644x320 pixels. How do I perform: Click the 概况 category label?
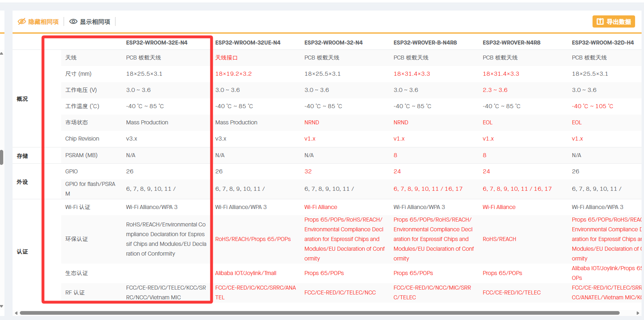[x=22, y=99]
